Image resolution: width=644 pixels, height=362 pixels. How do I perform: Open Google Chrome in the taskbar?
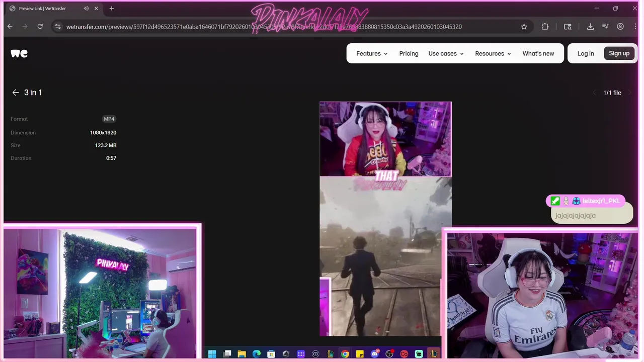[345, 354]
